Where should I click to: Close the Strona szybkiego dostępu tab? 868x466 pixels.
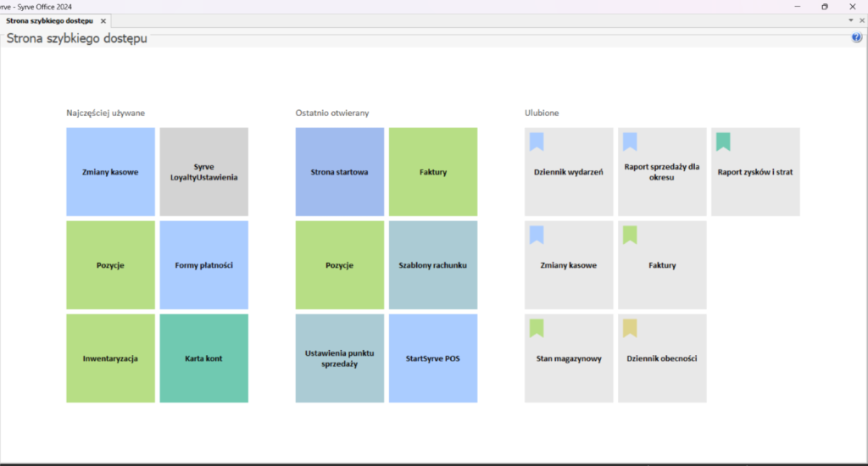(x=103, y=20)
